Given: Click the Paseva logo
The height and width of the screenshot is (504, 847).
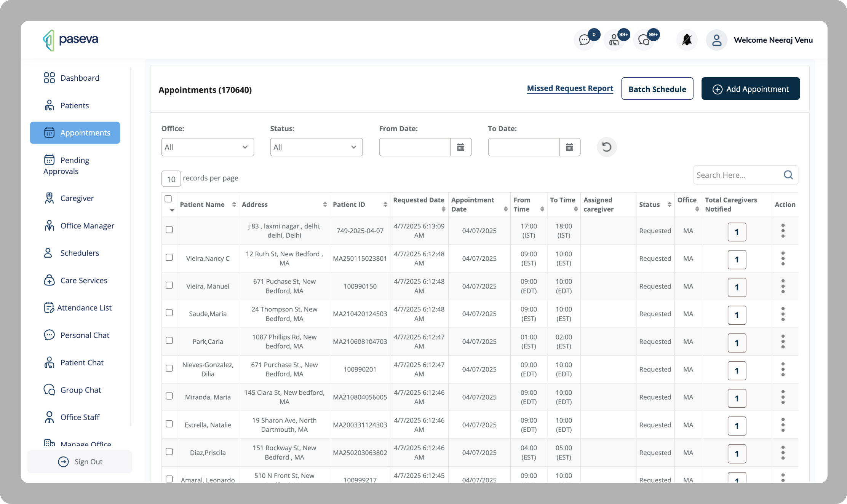Looking at the screenshot, I should 71,40.
